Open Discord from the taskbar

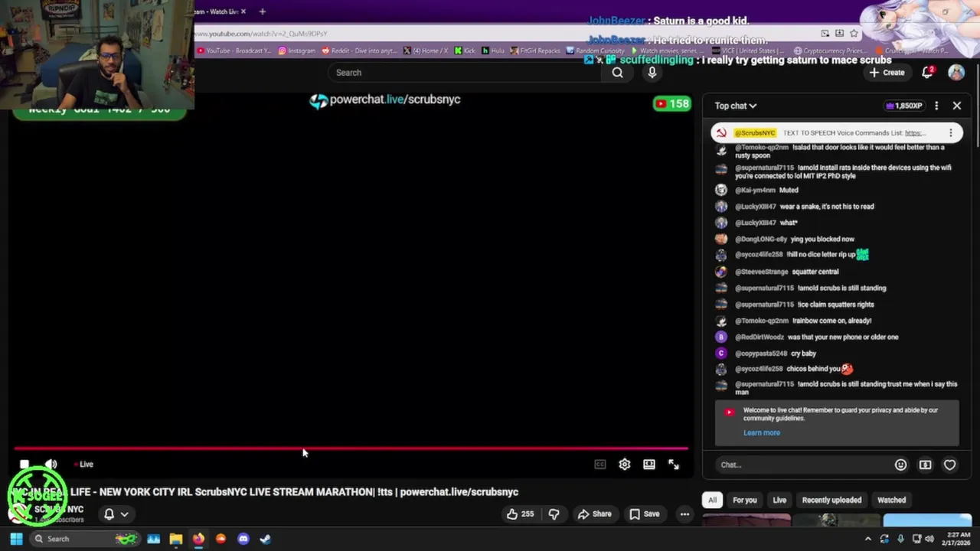click(243, 539)
